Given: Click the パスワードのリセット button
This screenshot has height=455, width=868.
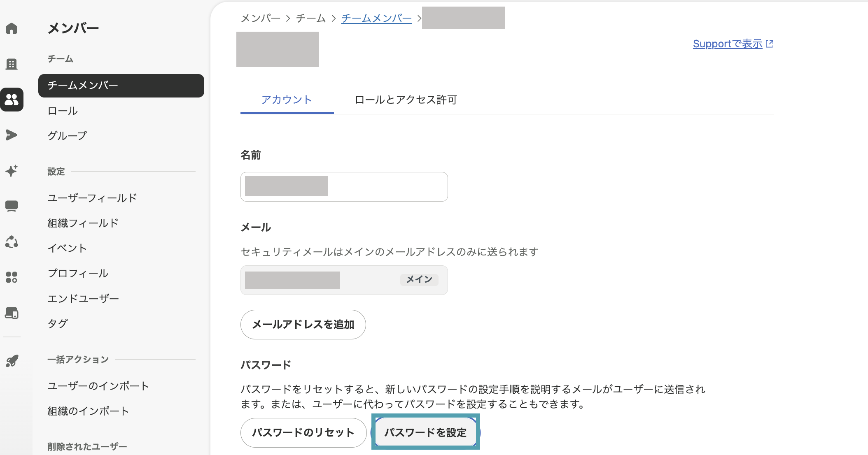Looking at the screenshot, I should (x=303, y=433).
